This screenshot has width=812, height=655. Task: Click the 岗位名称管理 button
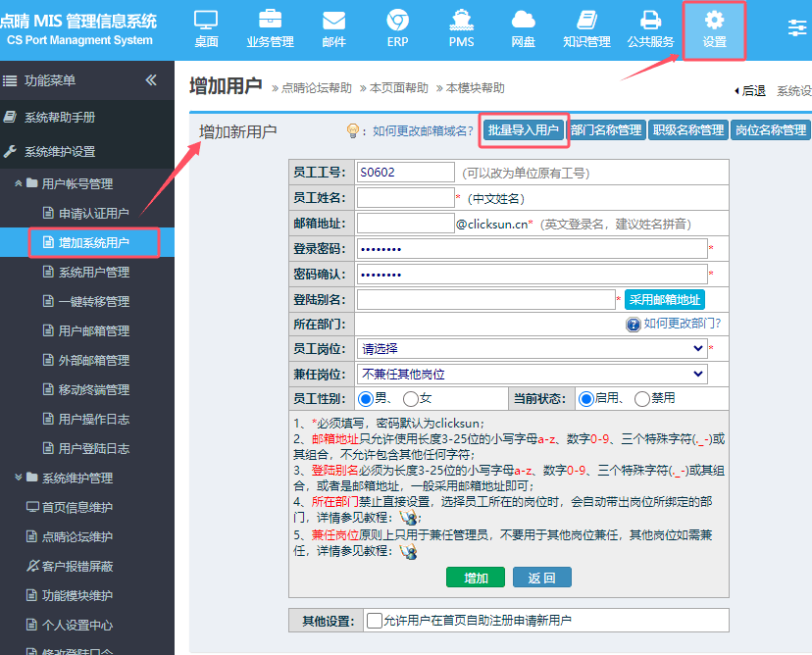point(771,130)
